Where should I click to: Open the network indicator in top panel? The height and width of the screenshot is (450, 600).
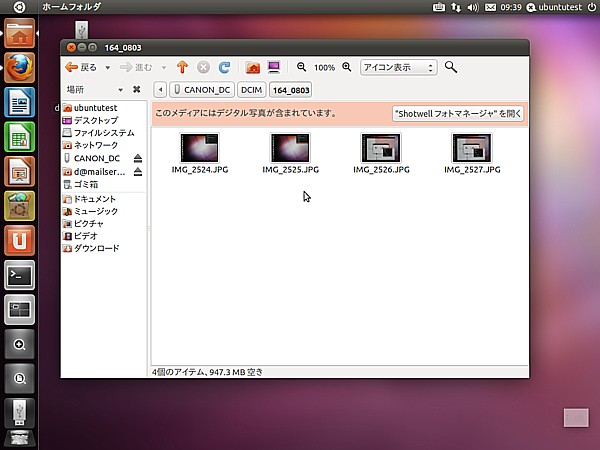(x=456, y=7)
